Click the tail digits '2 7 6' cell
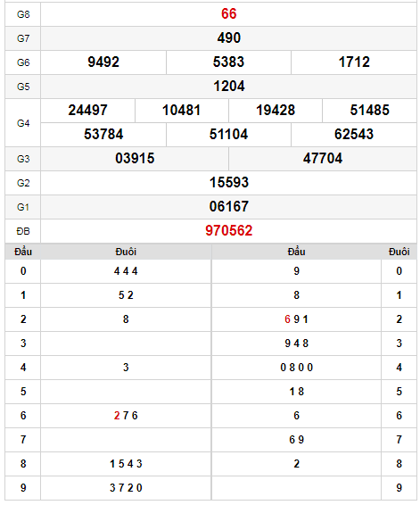 click(126, 416)
